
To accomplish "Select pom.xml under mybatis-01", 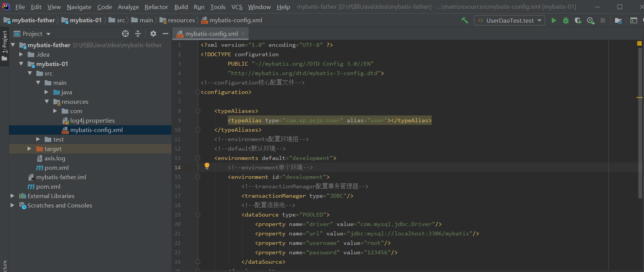I will pyautogui.click(x=53, y=168).
